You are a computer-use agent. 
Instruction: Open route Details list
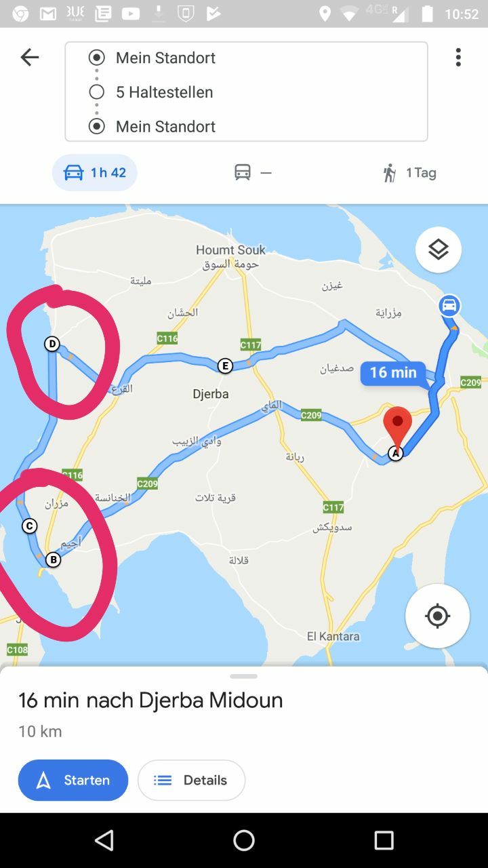click(191, 781)
